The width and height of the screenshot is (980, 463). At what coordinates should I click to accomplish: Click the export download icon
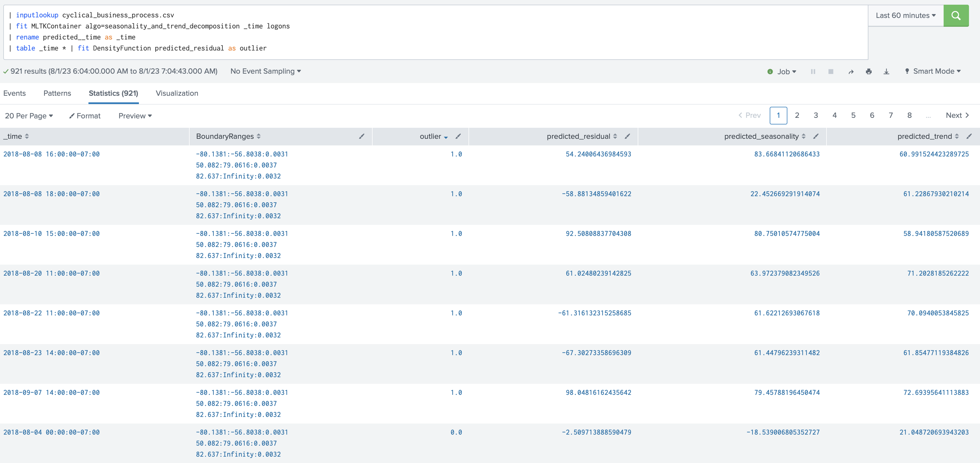coord(886,71)
